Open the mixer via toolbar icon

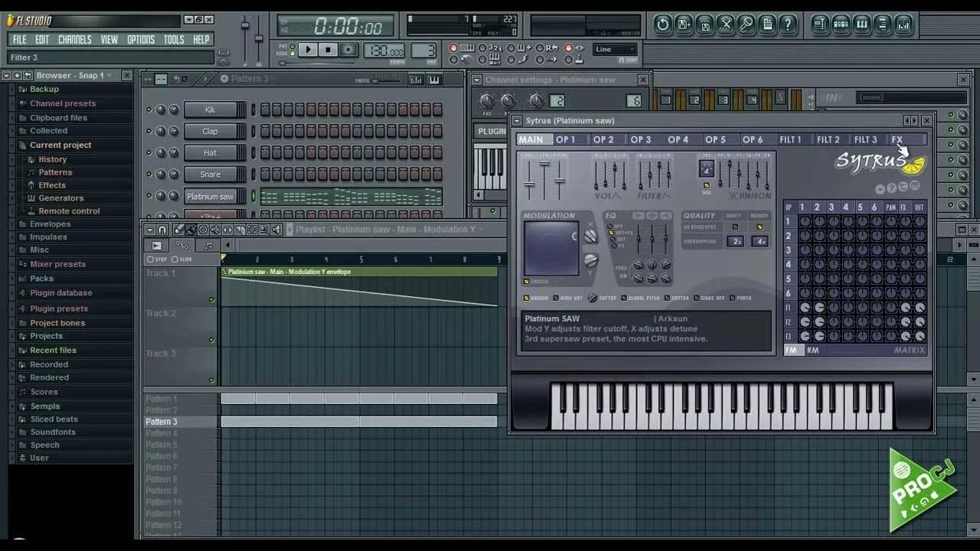coord(904,24)
